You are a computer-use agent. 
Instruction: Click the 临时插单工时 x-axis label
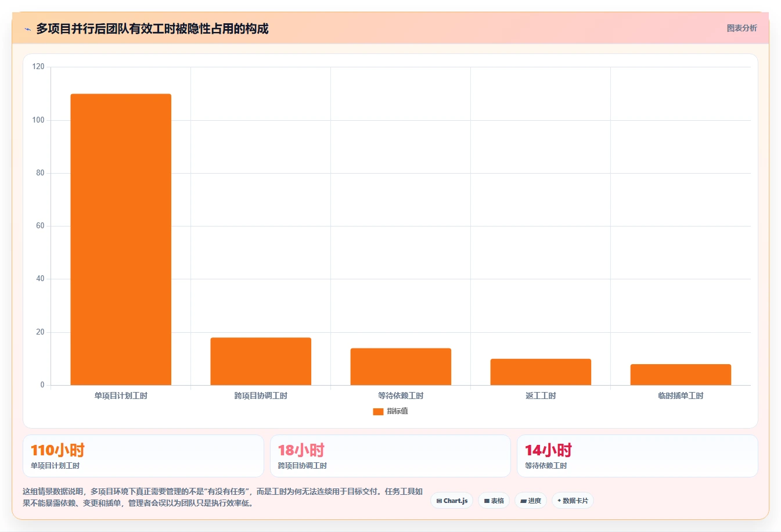[x=681, y=396]
